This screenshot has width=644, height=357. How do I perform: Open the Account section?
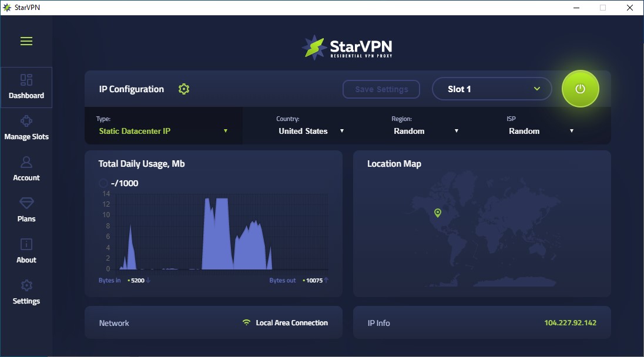coord(26,169)
